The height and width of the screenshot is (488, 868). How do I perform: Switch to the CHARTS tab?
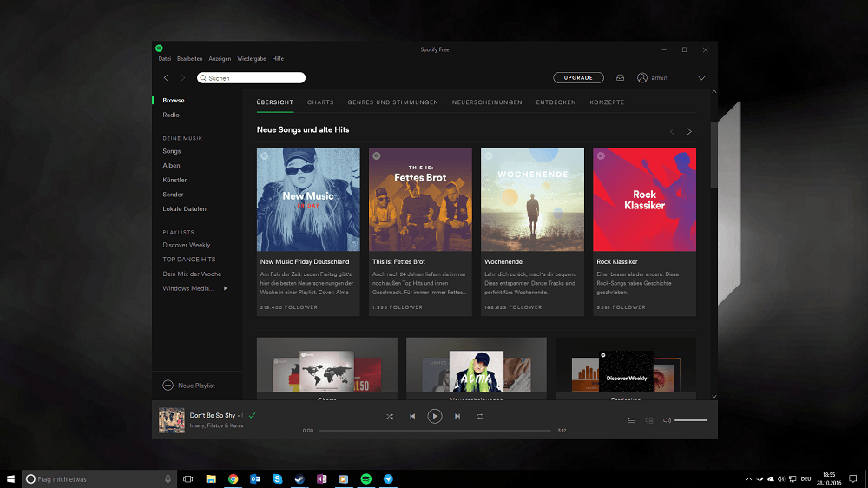click(320, 102)
